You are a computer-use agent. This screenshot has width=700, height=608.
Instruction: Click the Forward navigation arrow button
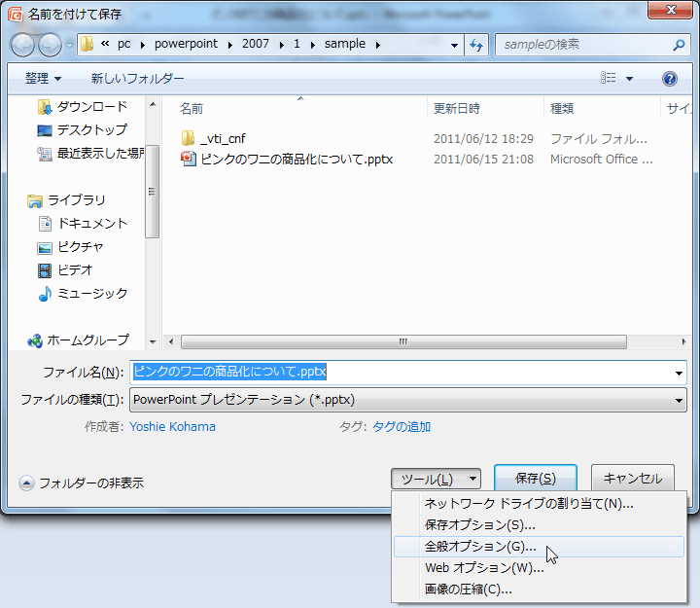coord(50,45)
